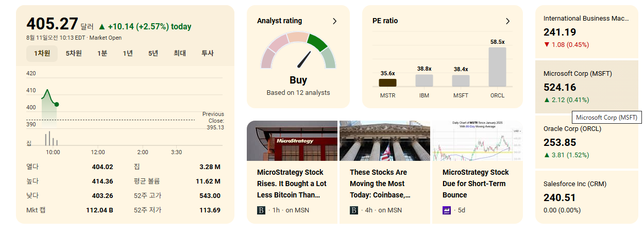Open the Salesforce Inc (CRM) stock card
This screenshot has width=644, height=232.
point(587,197)
